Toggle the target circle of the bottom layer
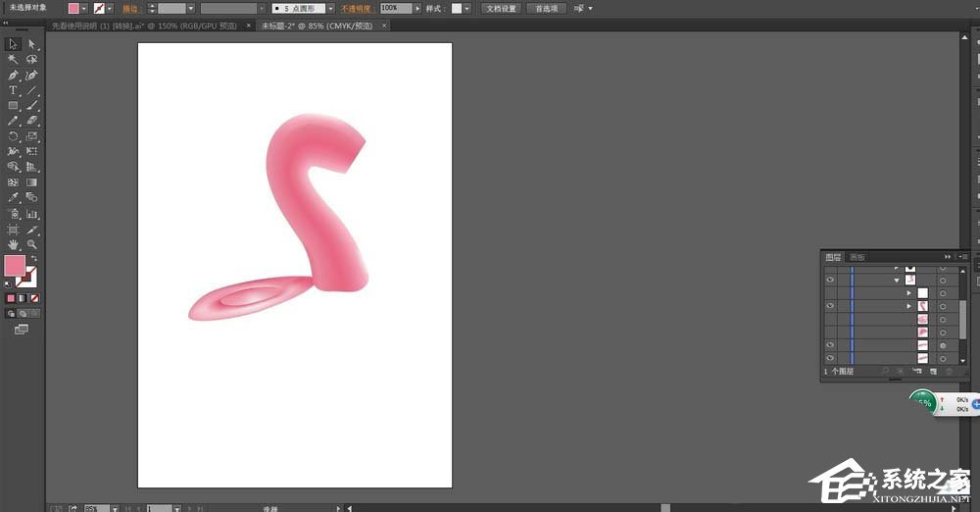This screenshot has width=980, height=512. click(943, 358)
